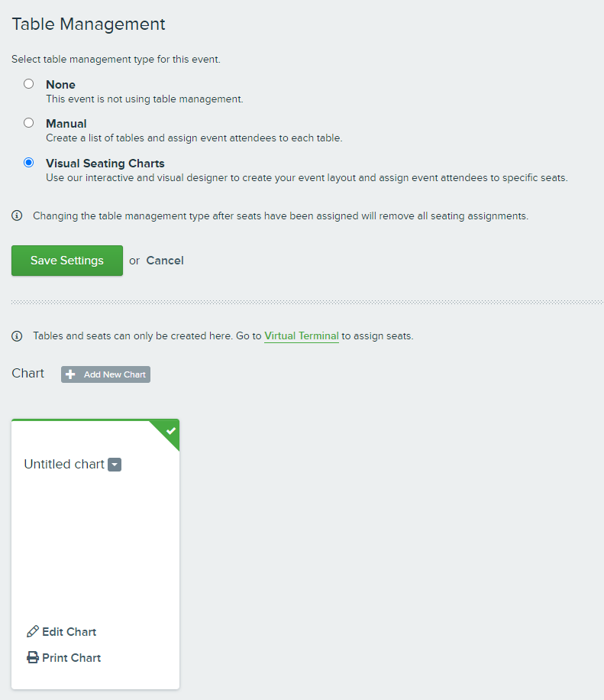Cancel the table management changes
This screenshot has height=700, width=604.
[x=165, y=261]
